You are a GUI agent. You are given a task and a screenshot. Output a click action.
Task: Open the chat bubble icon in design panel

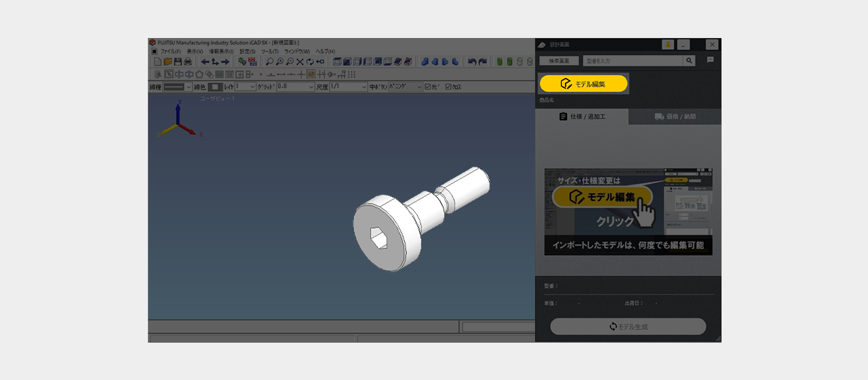click(710, 60)
